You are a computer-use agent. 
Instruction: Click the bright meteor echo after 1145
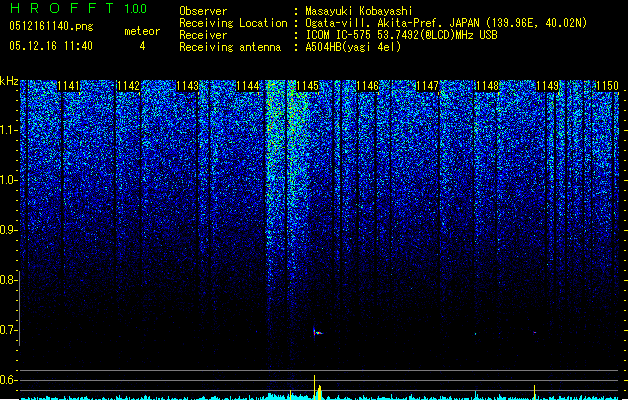click(x=317, y=332)
